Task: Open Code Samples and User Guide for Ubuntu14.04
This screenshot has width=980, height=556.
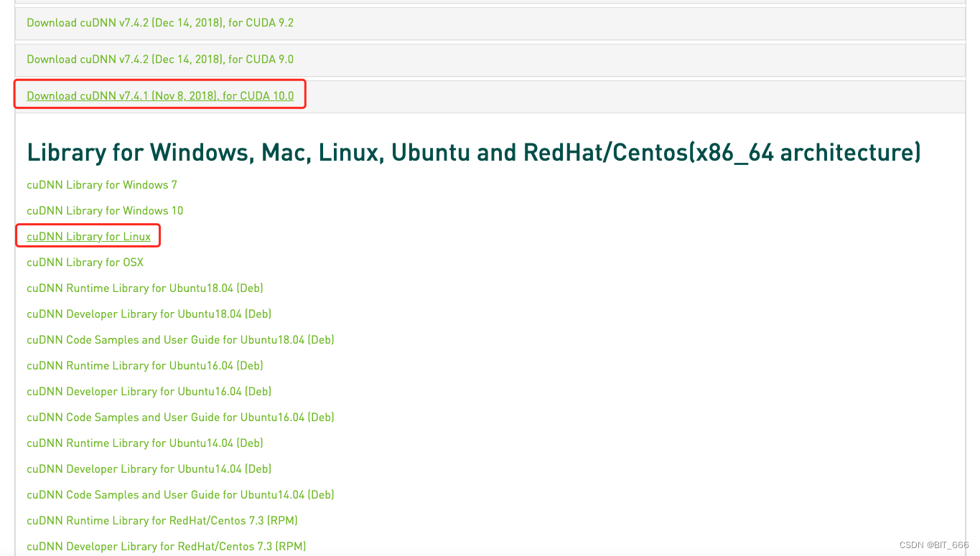Action: coord(180,495)
